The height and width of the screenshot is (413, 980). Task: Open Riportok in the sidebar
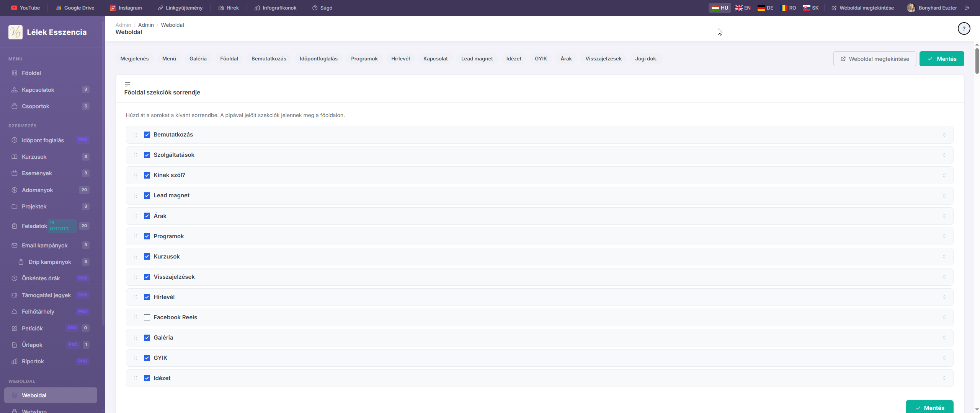pyautogui.click(x=51, y=361)
